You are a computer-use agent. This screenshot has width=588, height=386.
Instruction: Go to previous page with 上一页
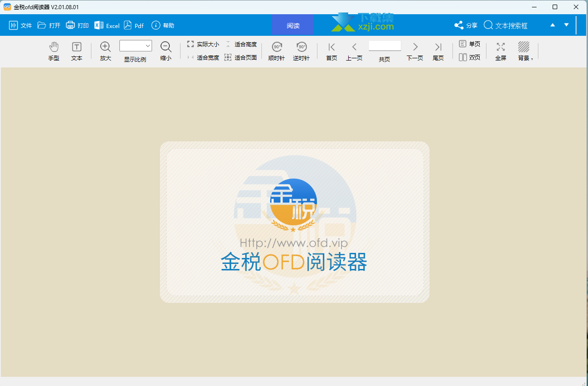(354, 51)
